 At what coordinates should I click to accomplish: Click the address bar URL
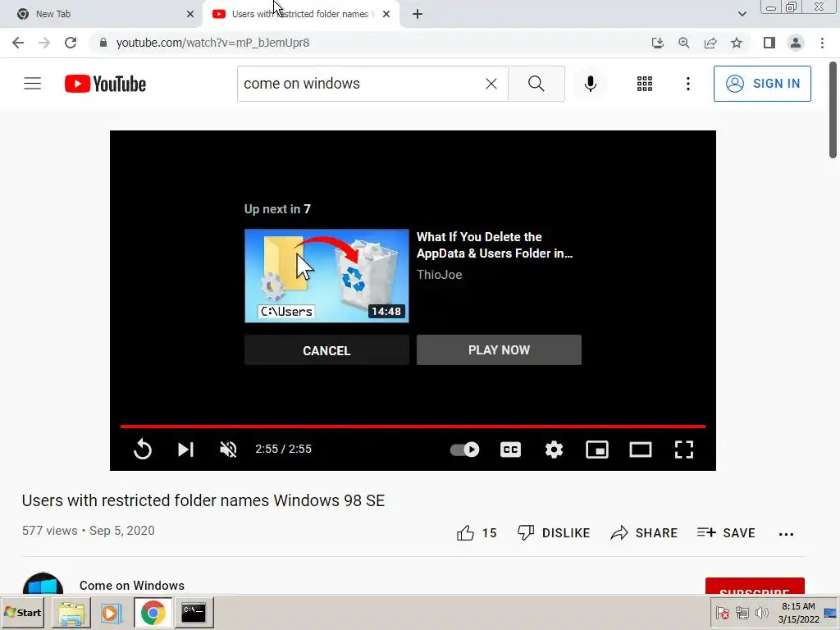212,43
